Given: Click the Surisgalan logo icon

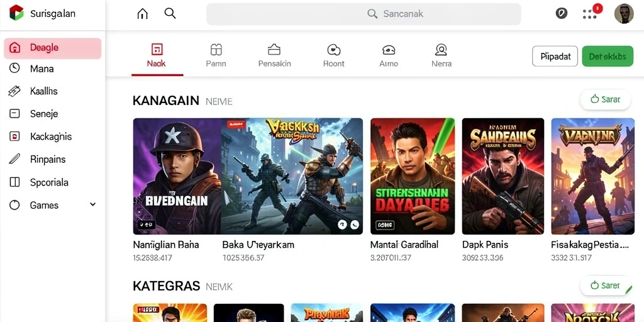Looking at the screenshot, I should (16, 13).
